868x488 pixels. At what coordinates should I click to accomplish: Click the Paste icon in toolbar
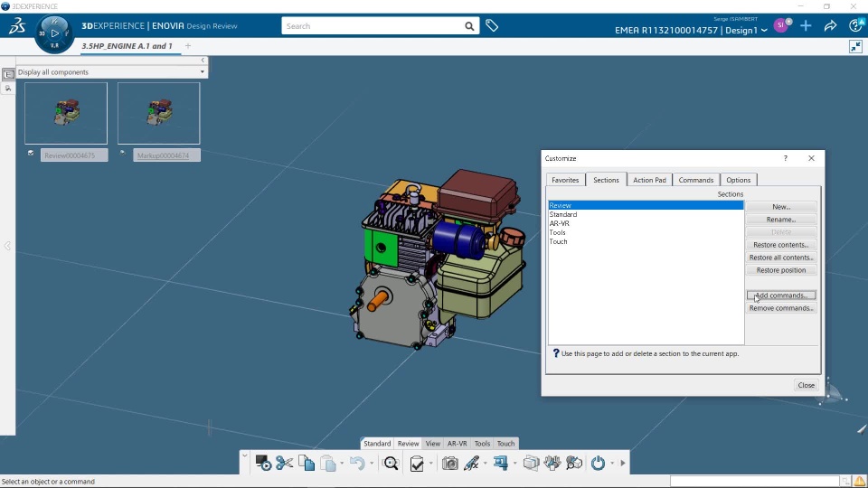pos(328,463)
